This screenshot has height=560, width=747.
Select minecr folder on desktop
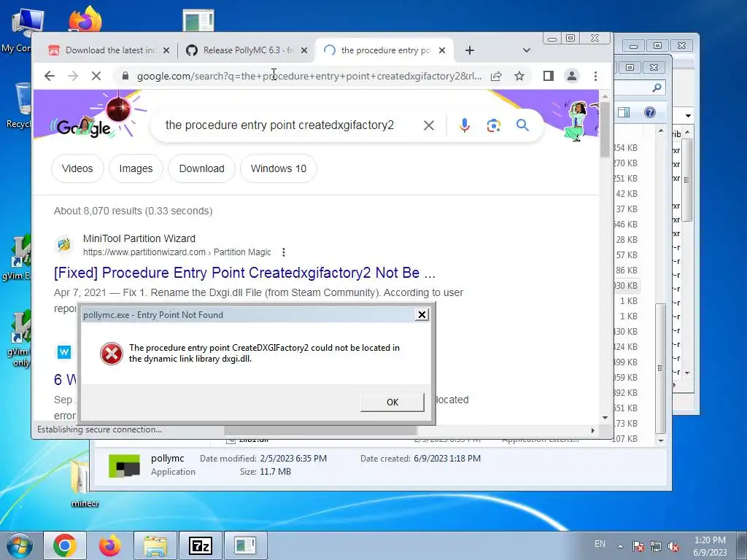click(x=84, y=483)
